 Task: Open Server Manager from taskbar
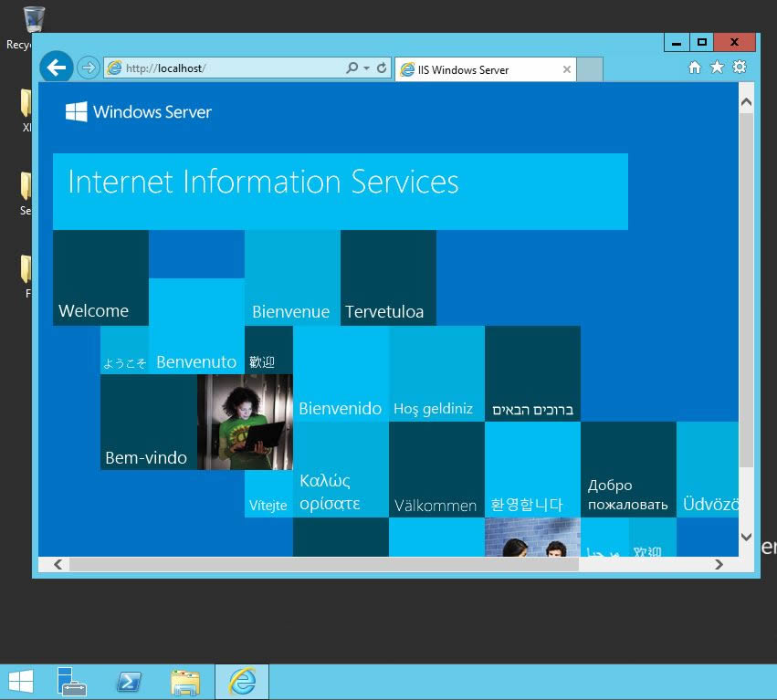[72, 682]
